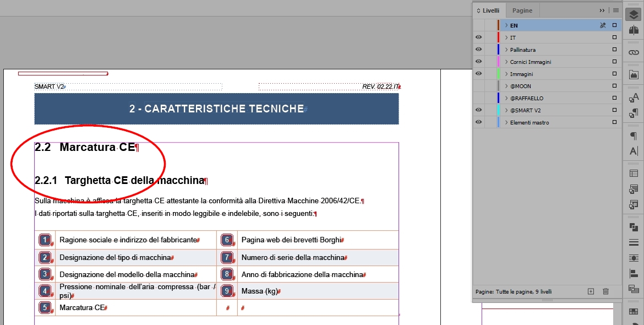Show the EN layer visibility

point(478,25)
